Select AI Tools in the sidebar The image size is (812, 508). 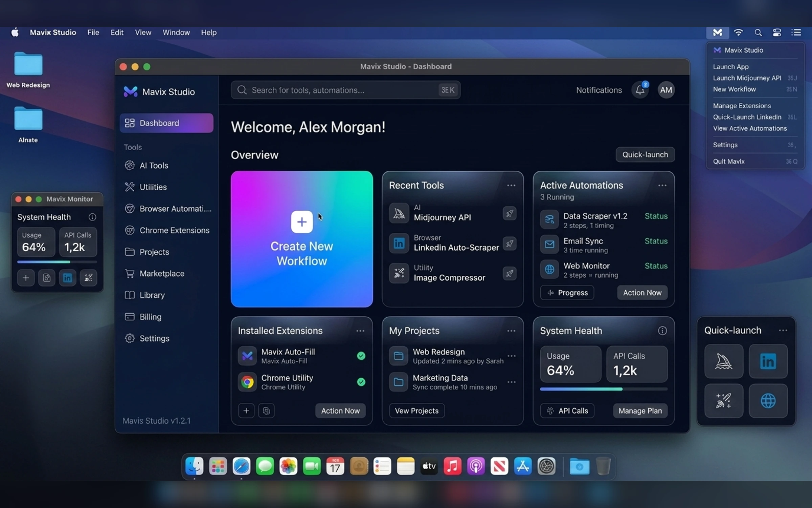[x=166, y=166]
